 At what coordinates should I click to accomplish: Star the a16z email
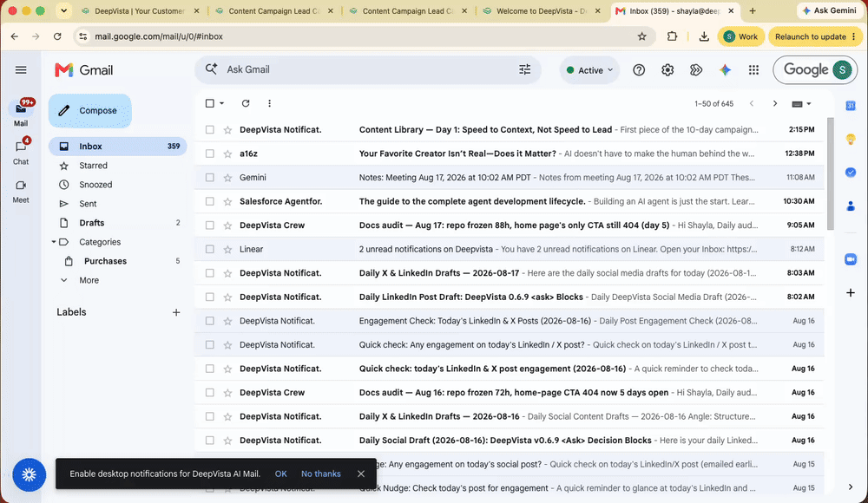(x=227, y=154)
